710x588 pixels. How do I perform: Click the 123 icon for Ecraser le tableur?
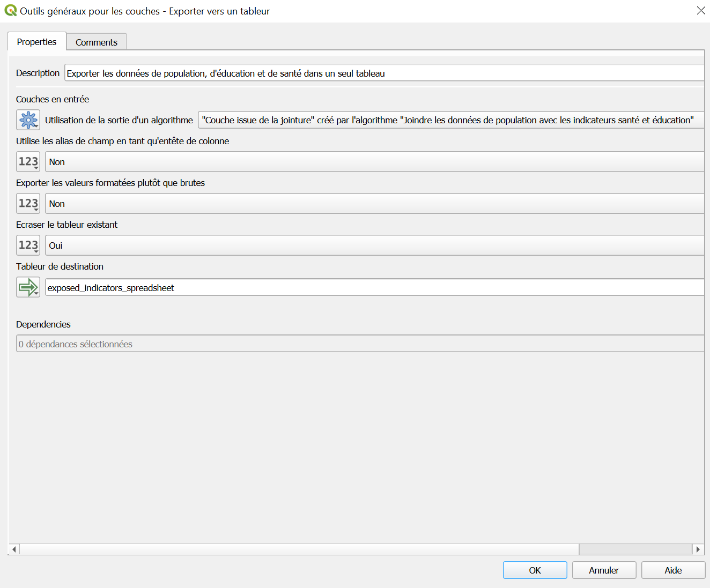pos(28,245)
